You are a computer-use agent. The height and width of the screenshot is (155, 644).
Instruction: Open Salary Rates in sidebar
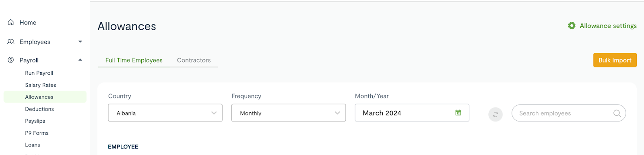click(41, 85)
